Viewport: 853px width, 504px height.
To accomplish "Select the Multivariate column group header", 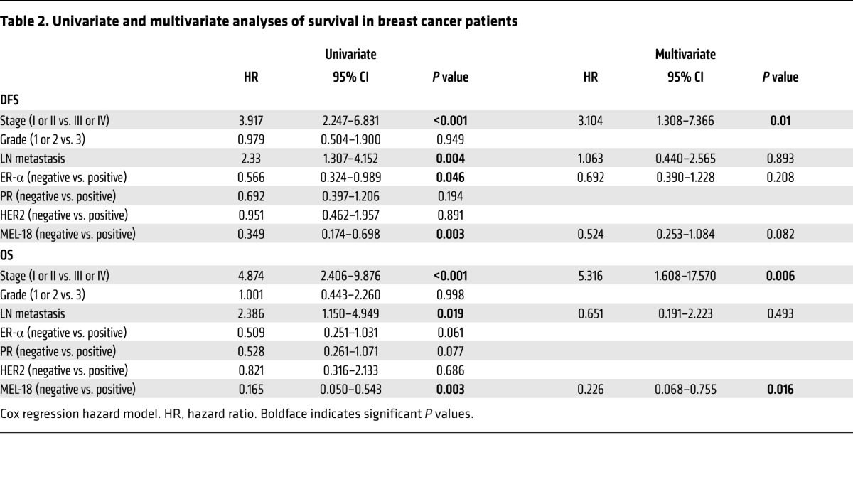I will pyautogui.click(x=685, y=54).
